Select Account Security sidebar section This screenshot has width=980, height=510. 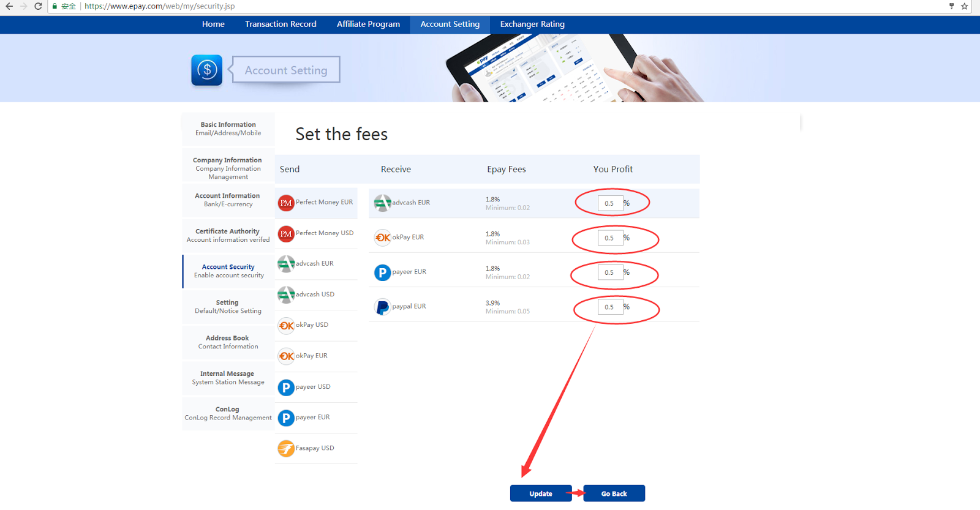(x=228, y=271)
